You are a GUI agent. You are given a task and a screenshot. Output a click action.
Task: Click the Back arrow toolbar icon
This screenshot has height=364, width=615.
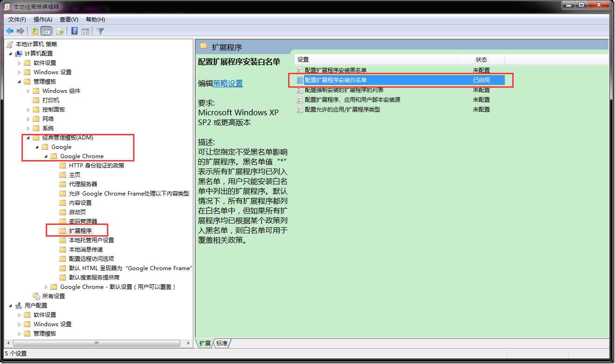(x=10, y=31)
